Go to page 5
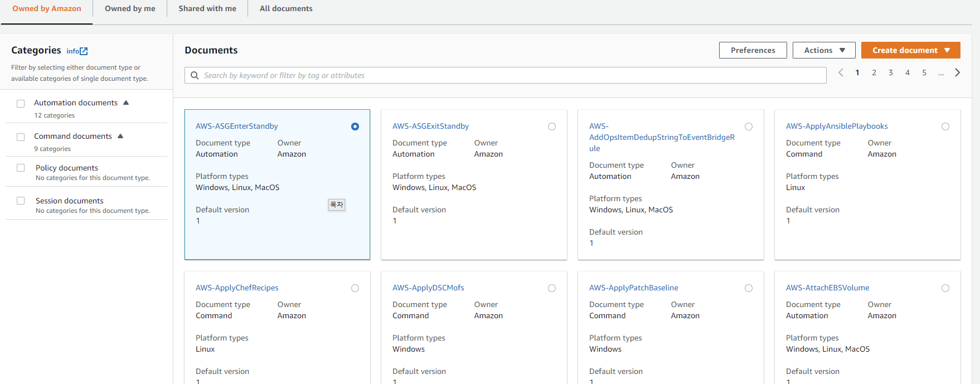The width and height of the screenshot is (980, 384). pyautogui.click(x=924, y=72)
